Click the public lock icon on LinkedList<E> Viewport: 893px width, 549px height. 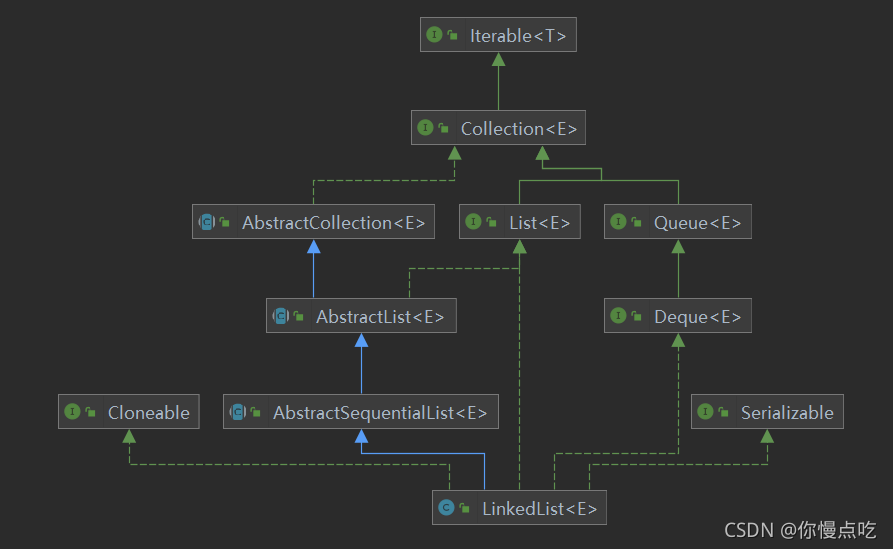(465, 508)
